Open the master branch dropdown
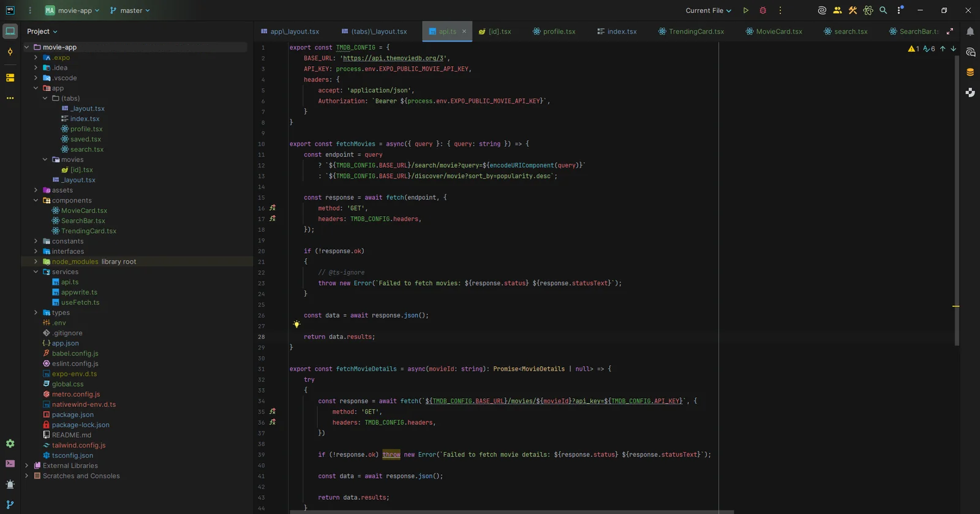The width and height of the screenshot is (980, 514). [x=130, y=10]
